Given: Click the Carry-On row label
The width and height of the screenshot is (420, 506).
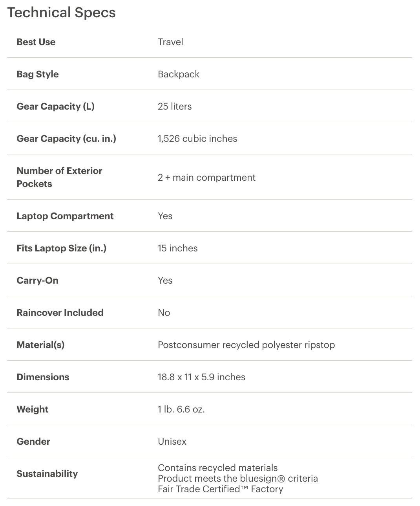Looking at the screenshot, I should [37, 280].
